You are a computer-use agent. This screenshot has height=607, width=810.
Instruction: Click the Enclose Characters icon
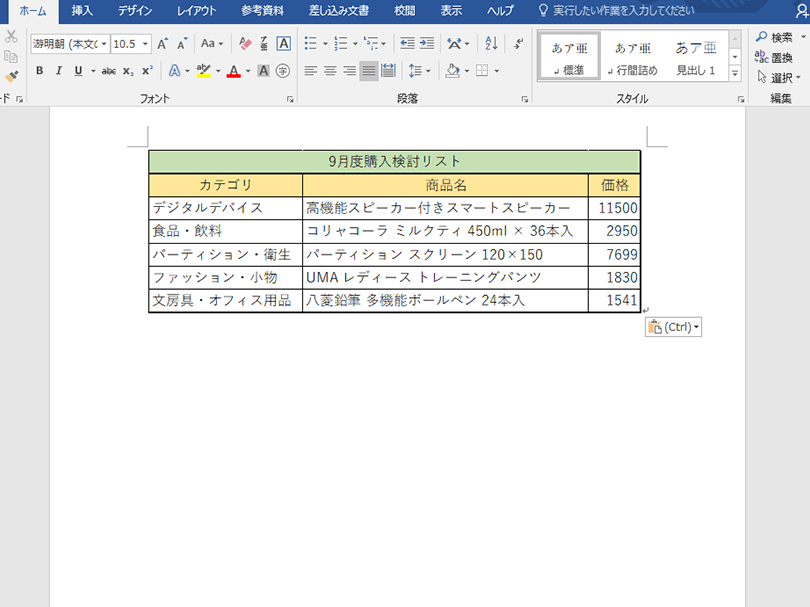pos(281,69)
